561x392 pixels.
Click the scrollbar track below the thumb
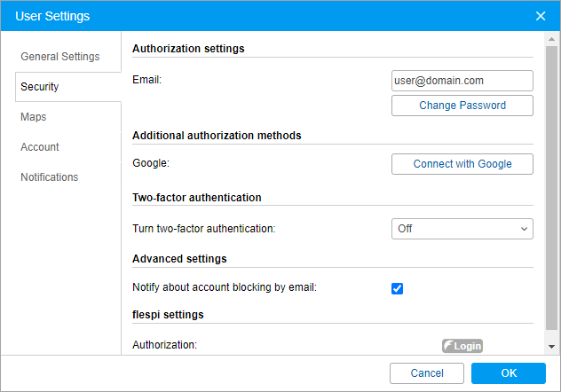tap(551, 333)
